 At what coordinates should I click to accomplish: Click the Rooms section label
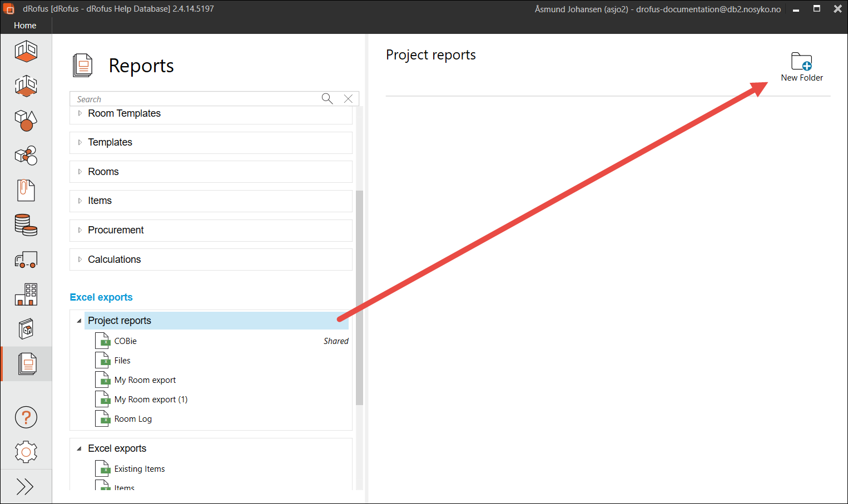[x=103, y=172]
